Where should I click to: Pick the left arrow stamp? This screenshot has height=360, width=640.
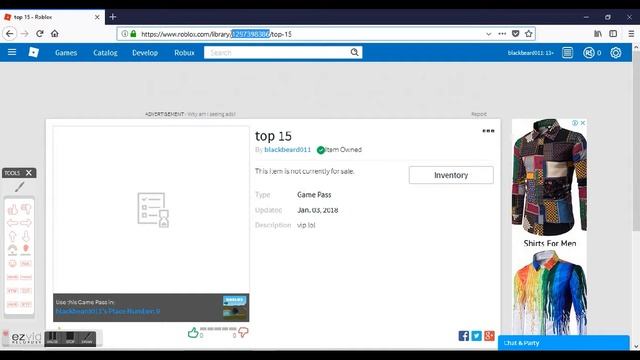click(x=13, y=223)
